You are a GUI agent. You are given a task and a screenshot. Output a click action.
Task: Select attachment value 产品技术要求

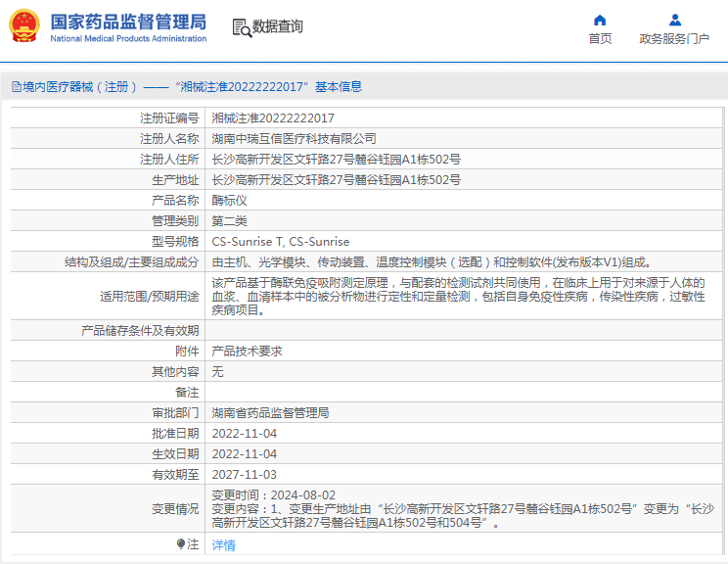247,351
